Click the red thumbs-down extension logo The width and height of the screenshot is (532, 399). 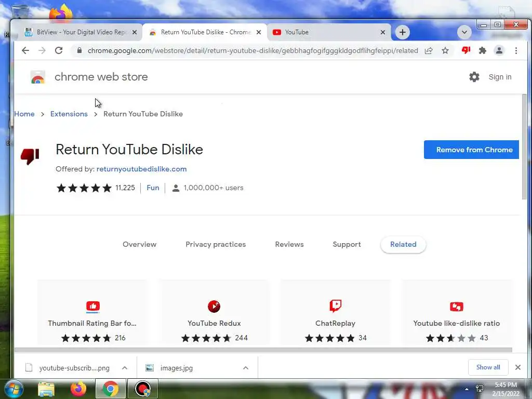pyautogui.click(x=30, y=156)
